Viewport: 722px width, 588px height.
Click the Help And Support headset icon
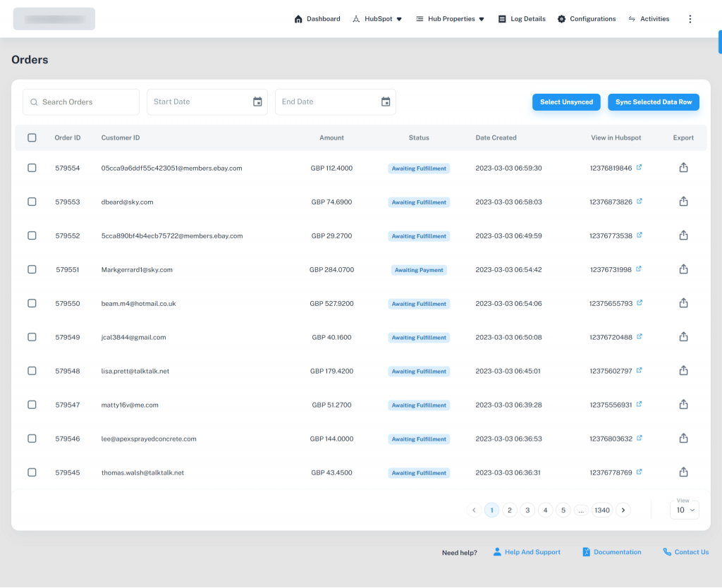tap(498, 551)
